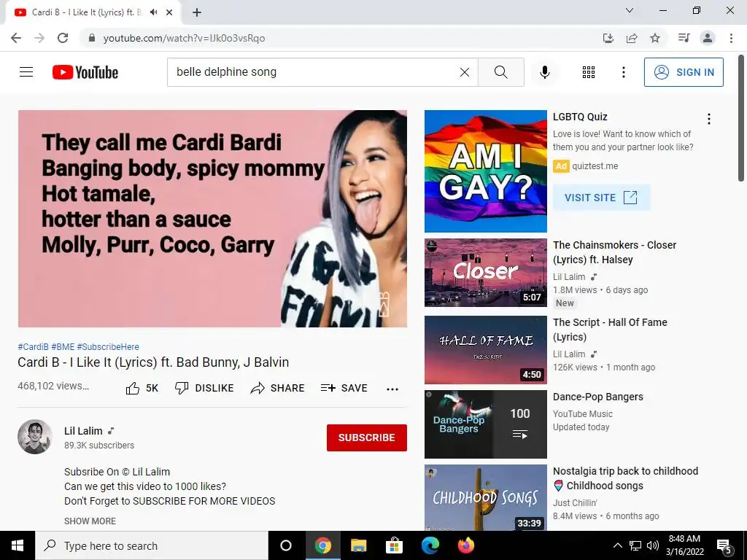This screenshot has width=747, height=560.
Task: Launch Firefox from taskbar
Action: coord(466,545)
